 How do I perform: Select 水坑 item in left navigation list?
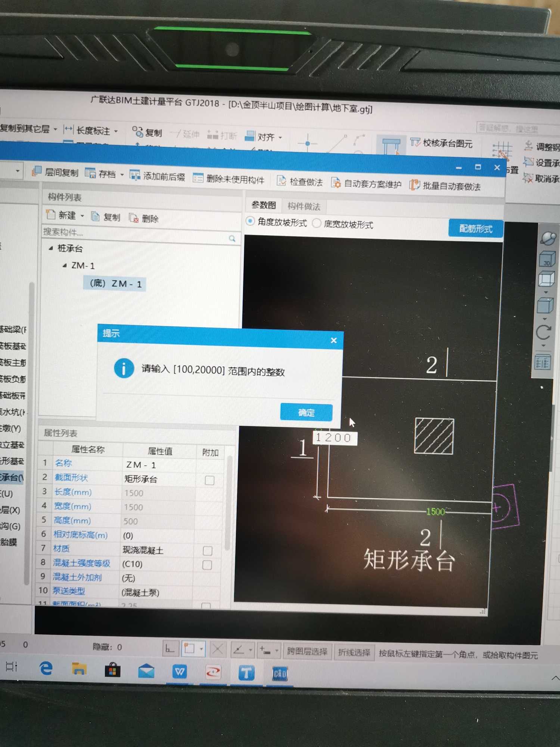pyautogui.click(x=13, y=412)
